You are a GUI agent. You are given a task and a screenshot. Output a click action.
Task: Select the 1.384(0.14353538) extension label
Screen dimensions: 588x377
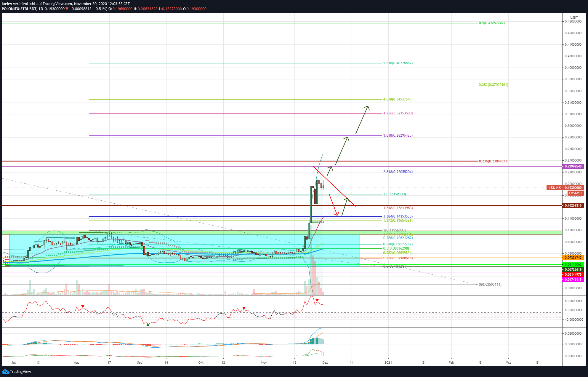click(398, 216)
